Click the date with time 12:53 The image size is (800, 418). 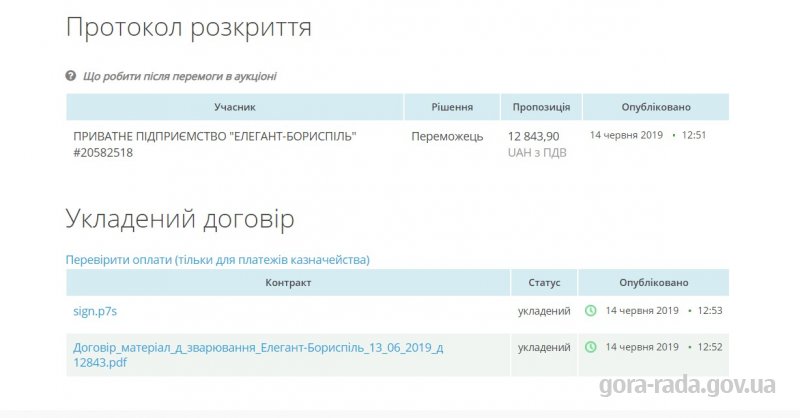[x=664, y=310]
